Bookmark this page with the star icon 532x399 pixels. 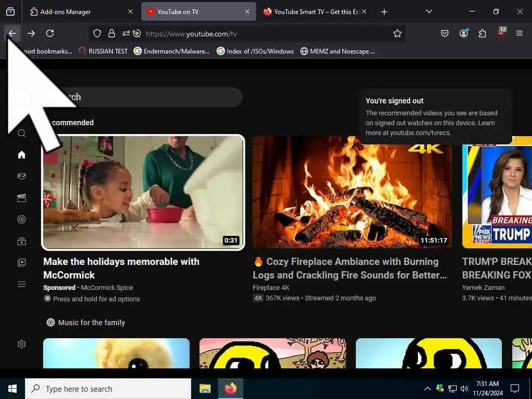coord(397,33)
